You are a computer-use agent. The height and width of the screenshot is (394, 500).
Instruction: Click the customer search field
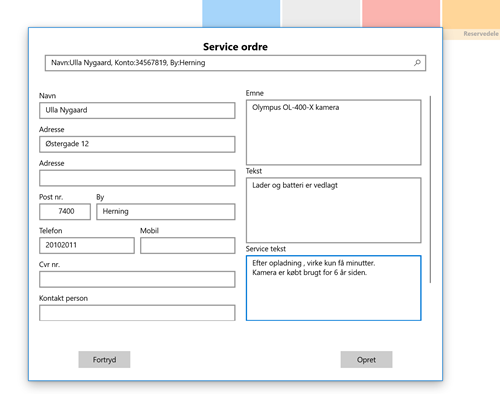click(x=235, y=63)
